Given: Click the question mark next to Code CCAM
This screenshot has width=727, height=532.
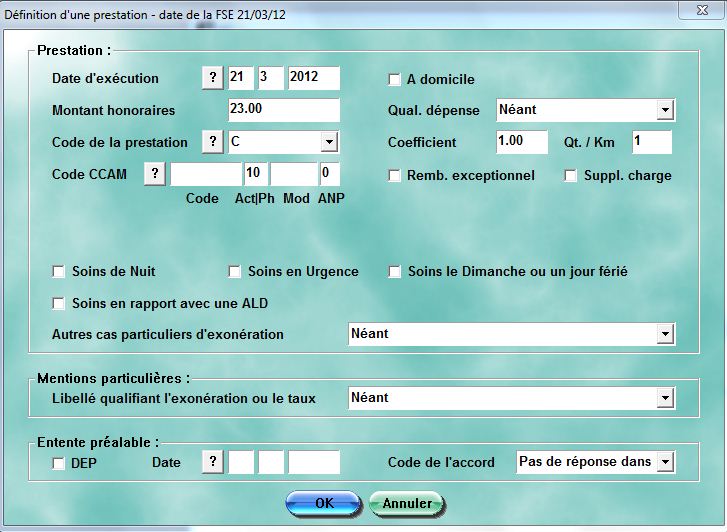Looking at the screenshot, I should (x=155, y=175).
